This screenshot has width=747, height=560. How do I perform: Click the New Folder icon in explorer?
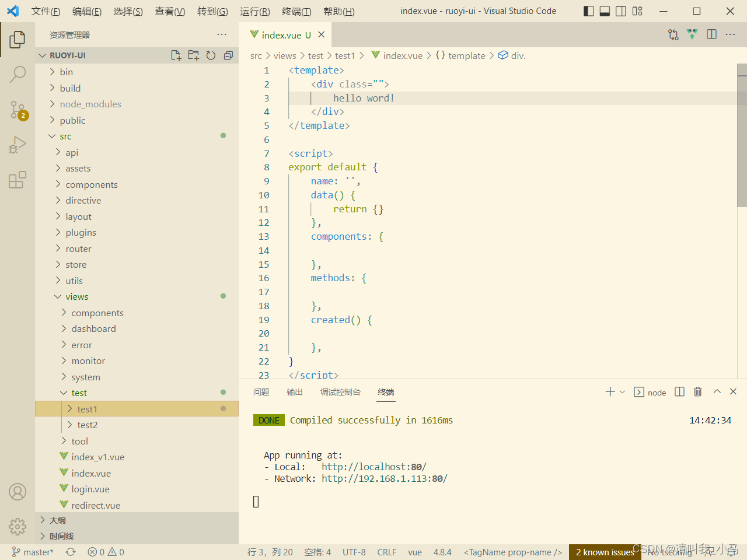click(194, 55)
